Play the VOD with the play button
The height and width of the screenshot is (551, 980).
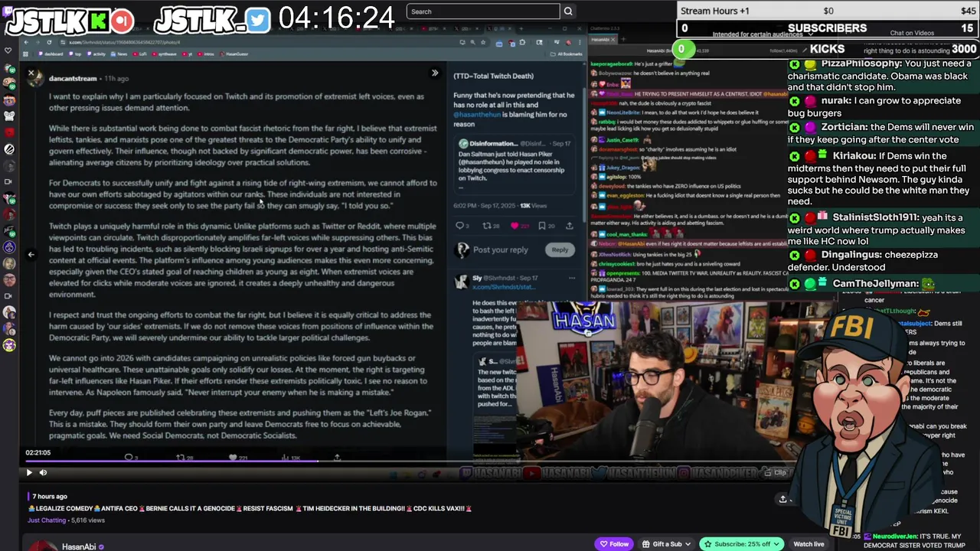click(x=29, y=472)
